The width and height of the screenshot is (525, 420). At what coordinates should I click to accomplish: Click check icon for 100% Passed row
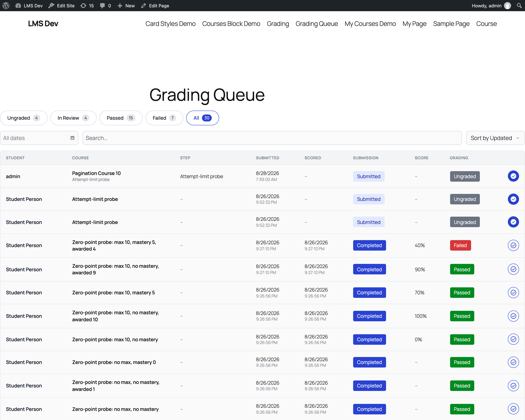tap(513, 316)
